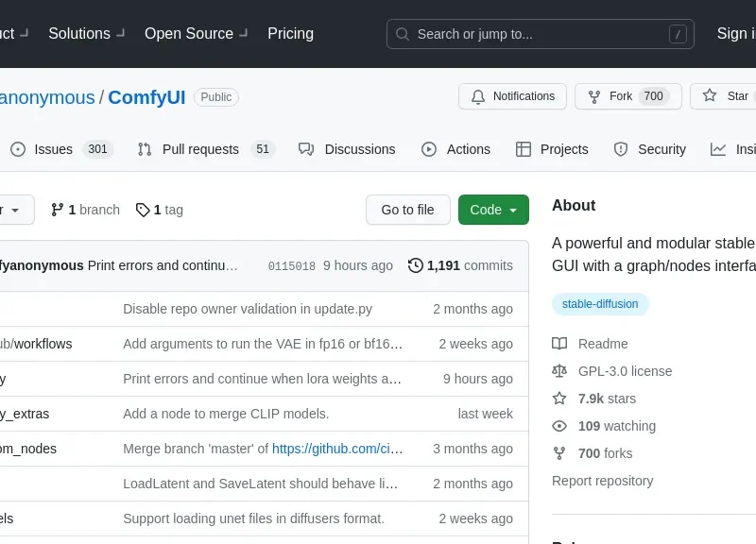
Task: Click the branch icon showing 1 branch
Action: tap(58, 210)
